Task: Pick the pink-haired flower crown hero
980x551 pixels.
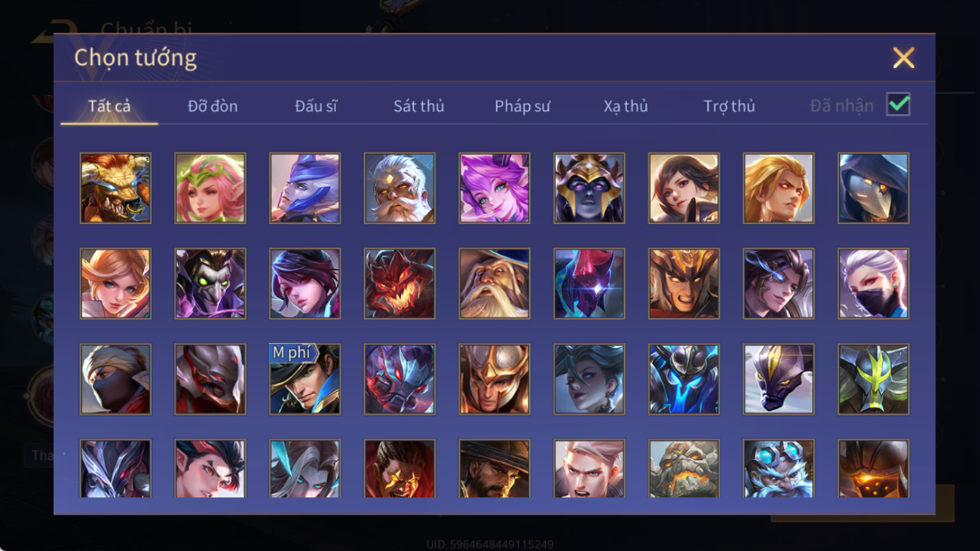Action: pyautogui.click(x=210, y=188)
